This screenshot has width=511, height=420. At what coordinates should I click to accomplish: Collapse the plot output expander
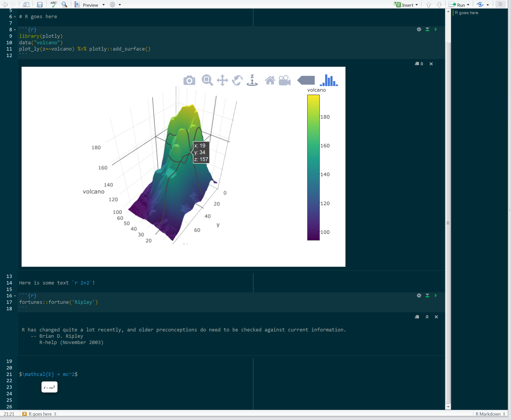tap(422, 64)
